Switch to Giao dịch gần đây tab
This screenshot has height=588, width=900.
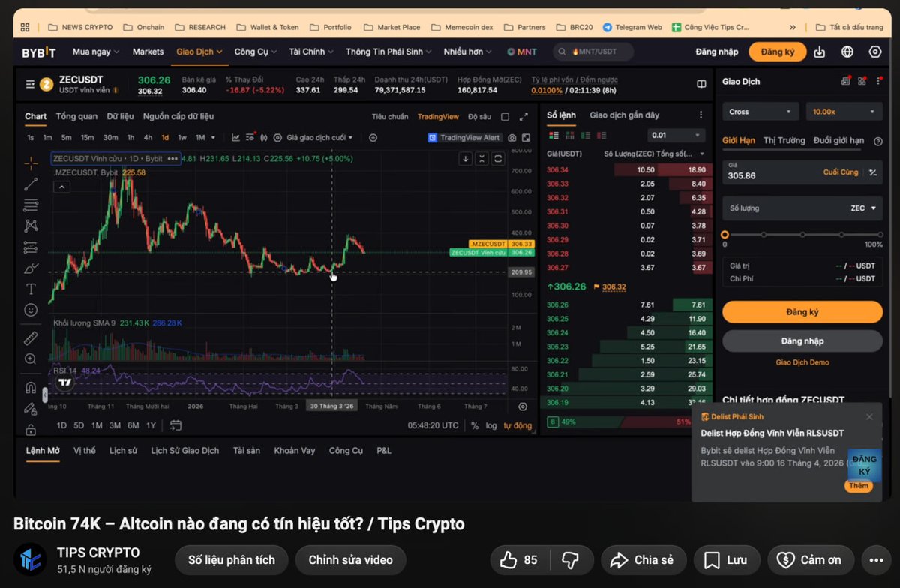(625, 115)
